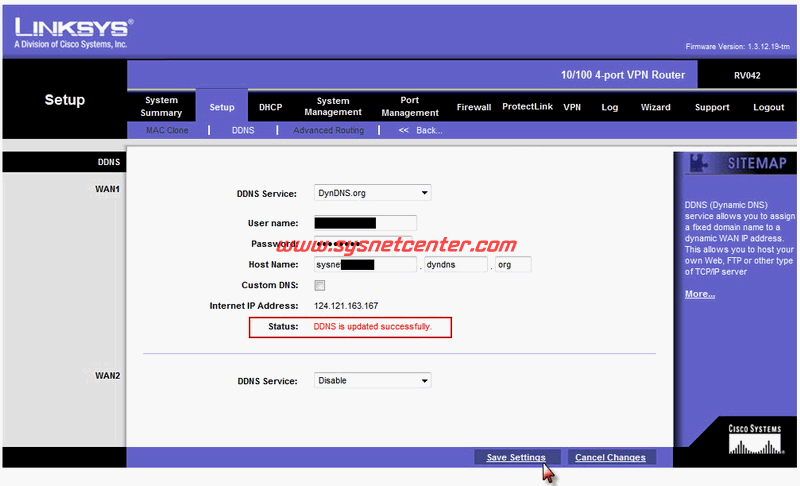Click the << Back... link
The image size is (800, 486).
[420, 131]
